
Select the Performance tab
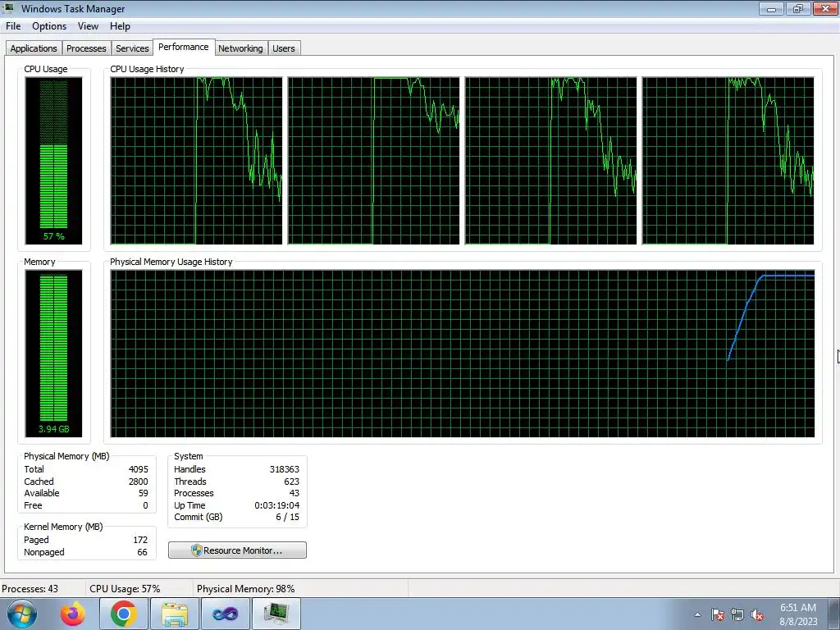pyautogui.click(x=183, y=47)
